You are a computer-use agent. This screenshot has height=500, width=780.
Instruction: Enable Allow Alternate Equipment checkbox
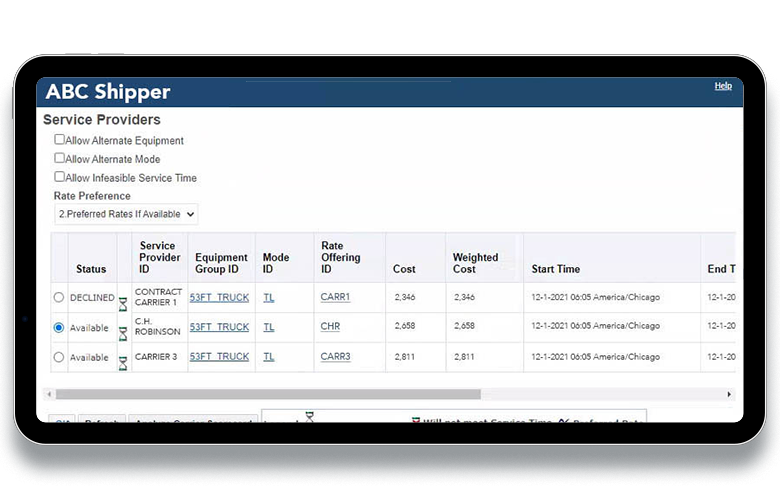point(60,140)
